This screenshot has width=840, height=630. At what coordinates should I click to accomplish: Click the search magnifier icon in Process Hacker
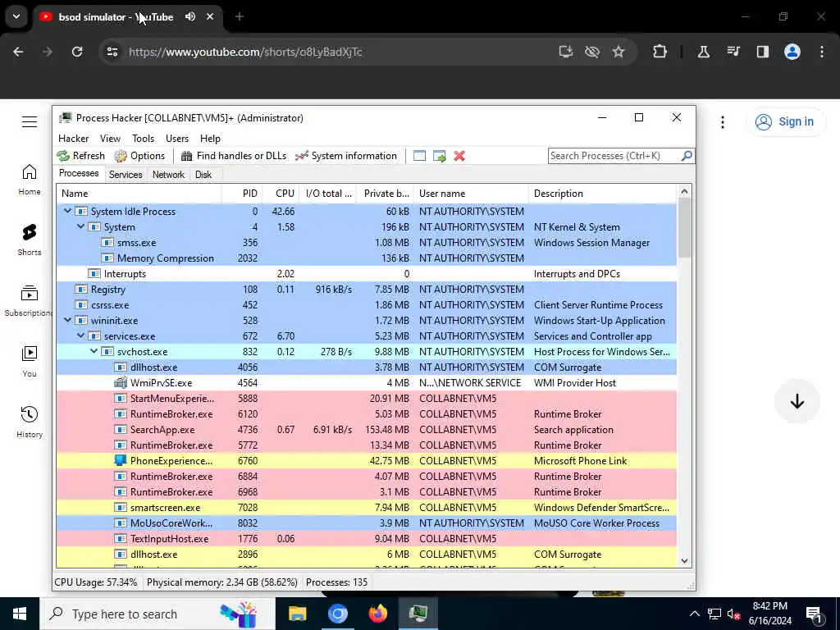coord(687,156)
